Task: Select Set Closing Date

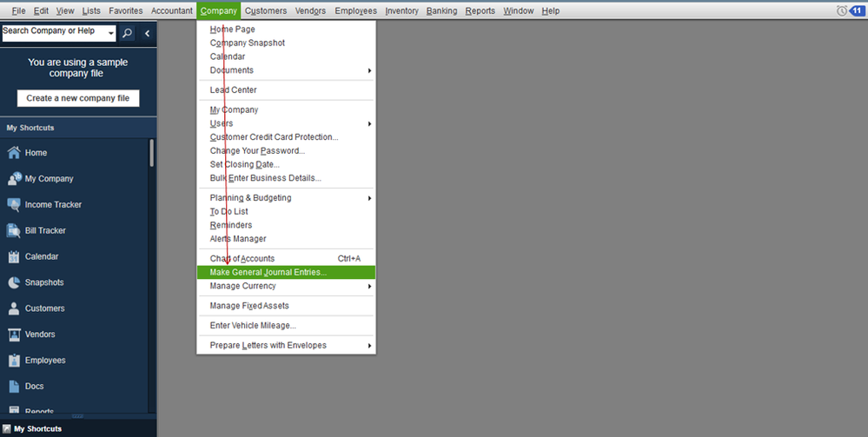Action: [286, 164]
